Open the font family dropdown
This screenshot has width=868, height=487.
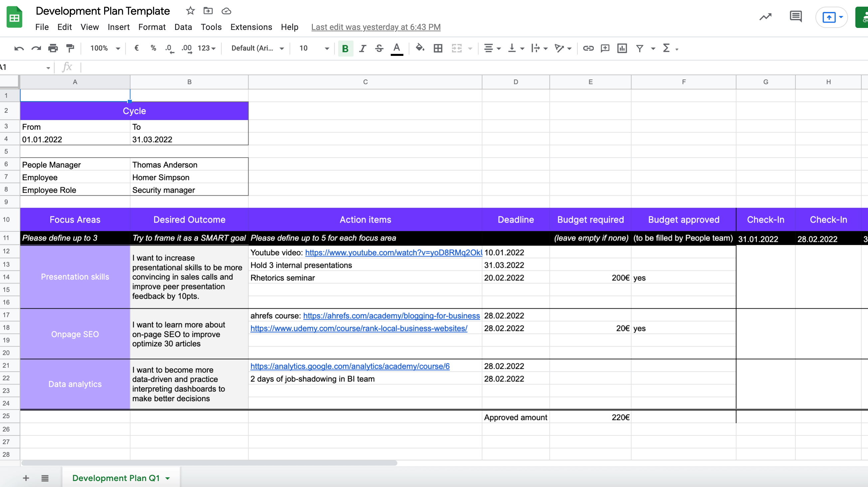coord(257,49)
